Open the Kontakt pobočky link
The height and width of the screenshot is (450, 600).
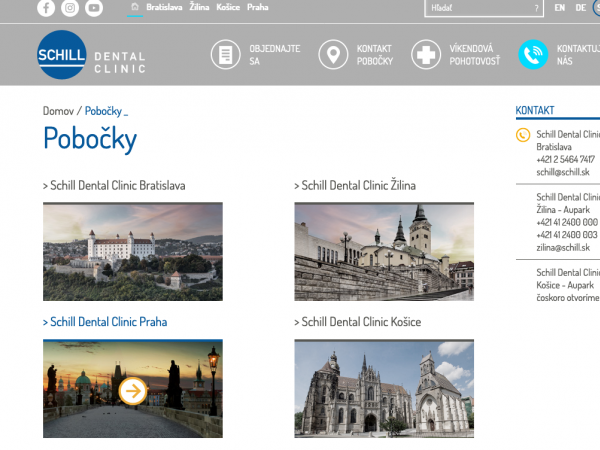click(375, 55)
